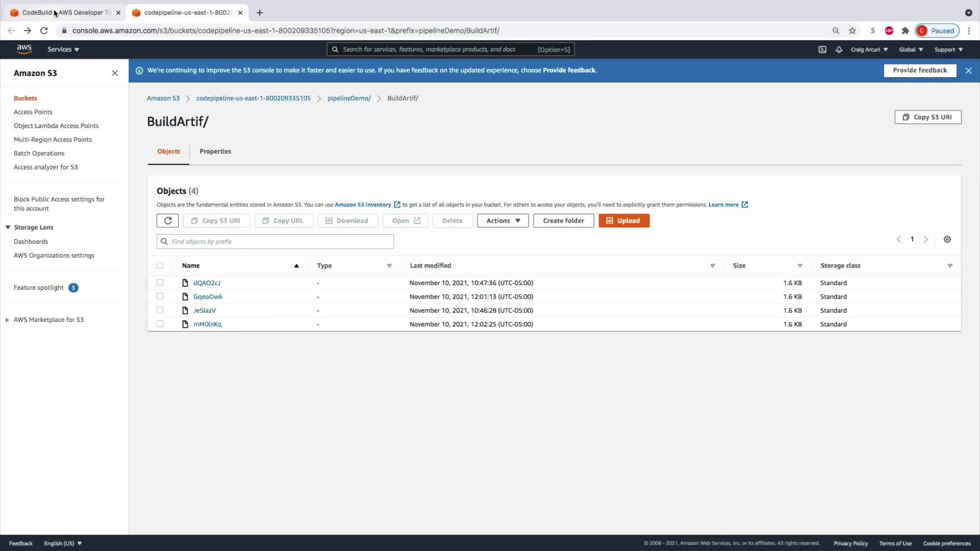Dismiss the S3 console feedback banner
980x551 pixels.
click(968, 70)
